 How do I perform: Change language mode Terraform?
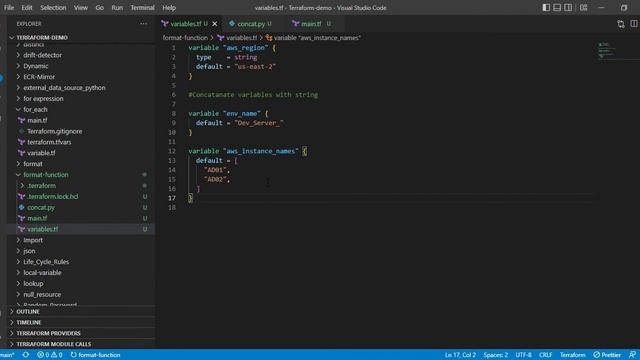(572, 355)
